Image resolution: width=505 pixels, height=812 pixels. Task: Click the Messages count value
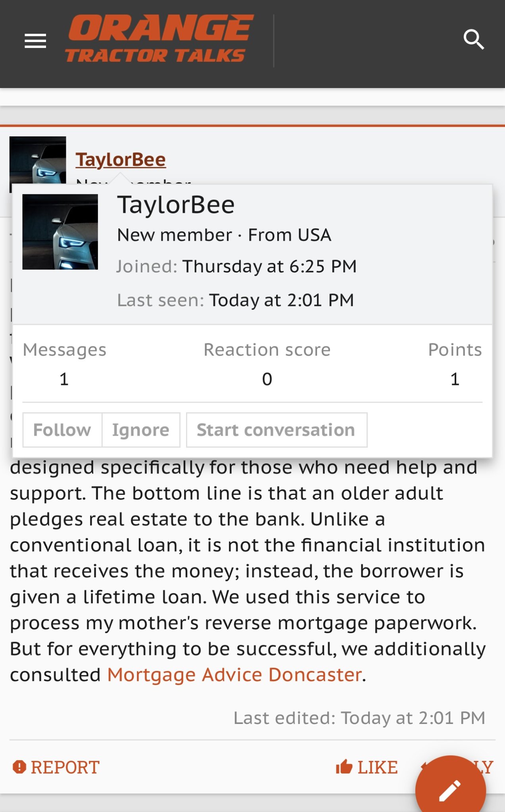pyautogui.click(x=64, y=379)
